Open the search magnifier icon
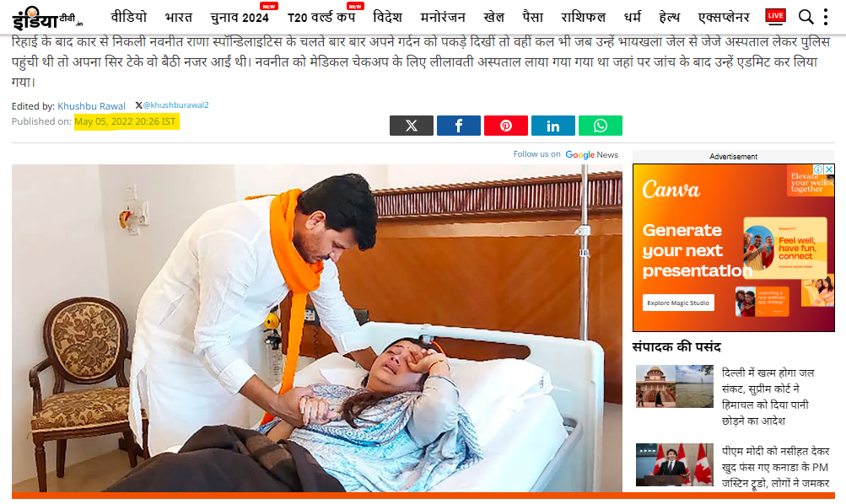This screenshot has width=846, height=504. pyautogui.click(x=806, y=17)
